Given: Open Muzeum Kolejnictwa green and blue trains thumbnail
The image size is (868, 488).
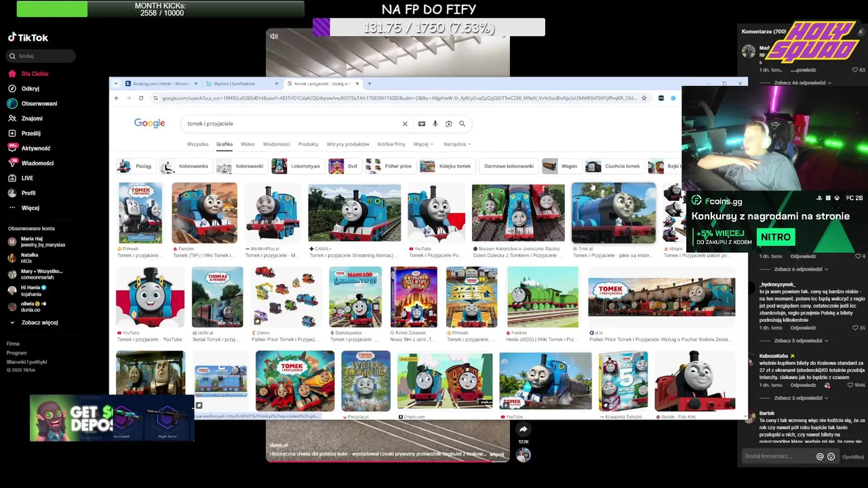Looking at the screenshot, I should coord(518,213).
